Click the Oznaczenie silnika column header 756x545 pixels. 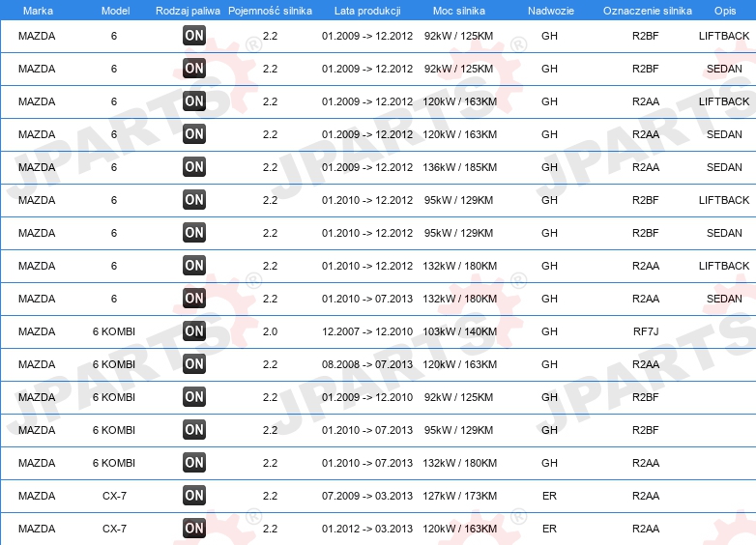pyautogui.click(x=648, y=11)
